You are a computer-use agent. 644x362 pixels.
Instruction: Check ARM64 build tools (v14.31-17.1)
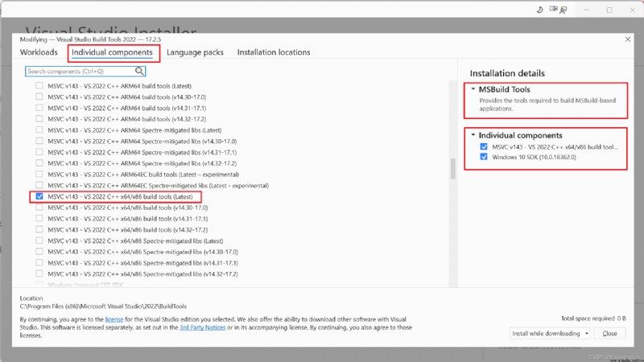pos(39,108)
